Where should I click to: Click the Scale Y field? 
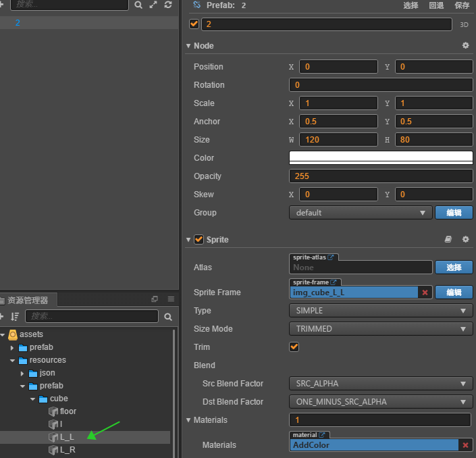pyautogui.click(x=434, y=103)
